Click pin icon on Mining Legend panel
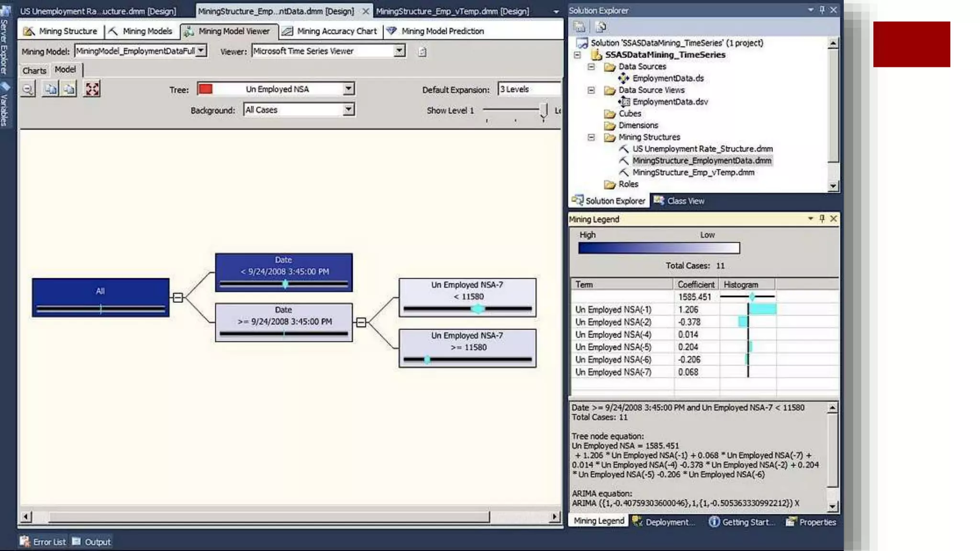This screenshot has height=551, width=980. click(x=822, y=219)
